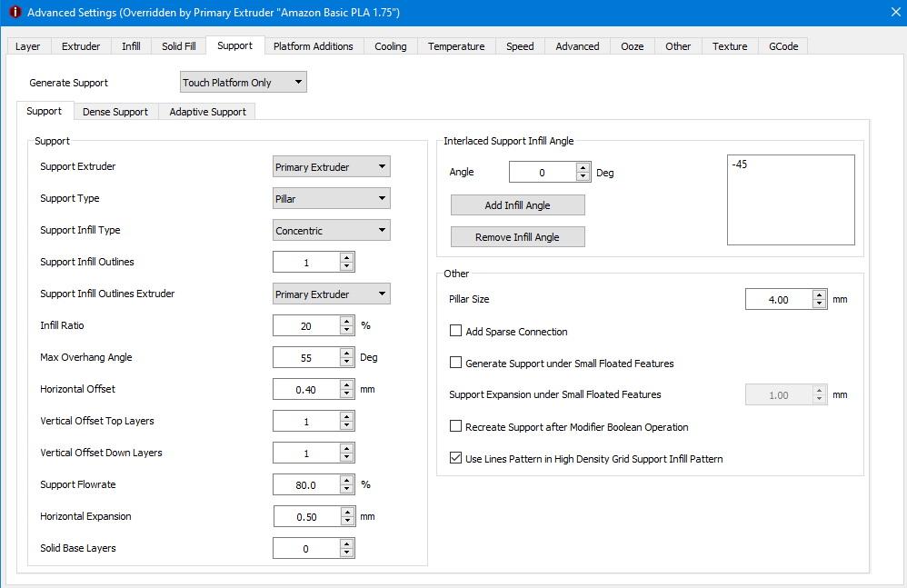This screenshot has width=907, height=588.
Task: Switch to the Layer tab
Action: click(28, 46)
